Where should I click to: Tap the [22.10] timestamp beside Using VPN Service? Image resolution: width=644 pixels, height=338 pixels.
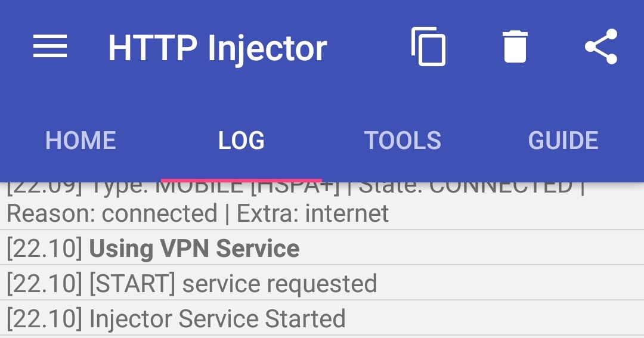click(45, 249)
